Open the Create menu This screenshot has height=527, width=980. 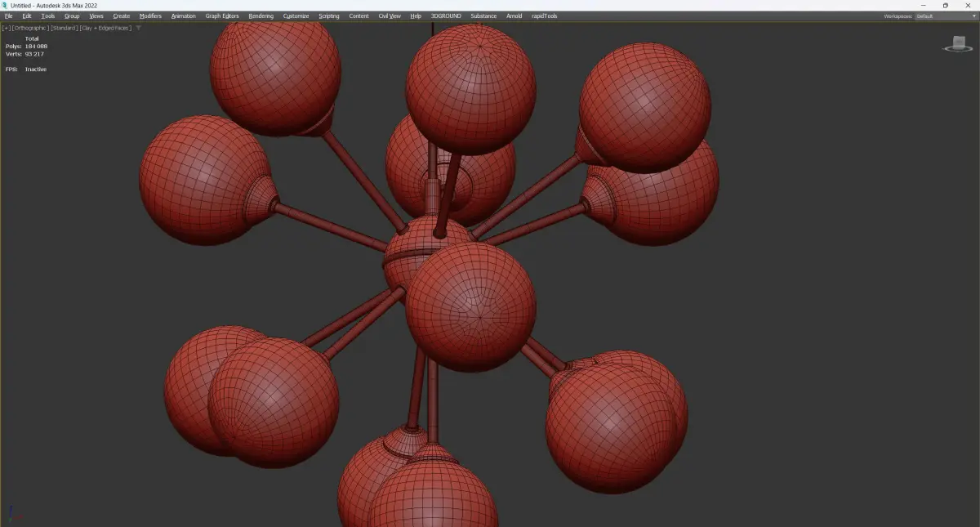122,16
